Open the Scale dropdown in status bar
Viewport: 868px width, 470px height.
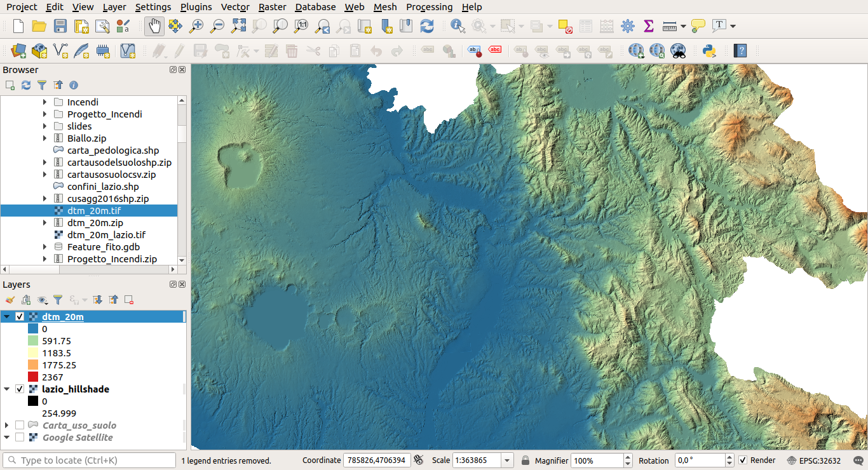[507, 460]
